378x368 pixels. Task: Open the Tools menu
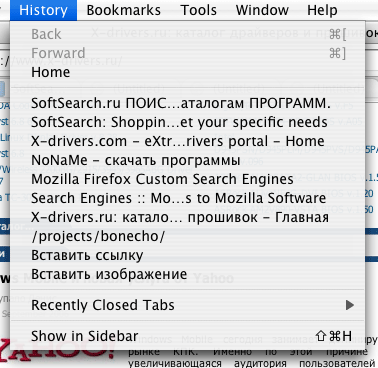click(199, 10)
